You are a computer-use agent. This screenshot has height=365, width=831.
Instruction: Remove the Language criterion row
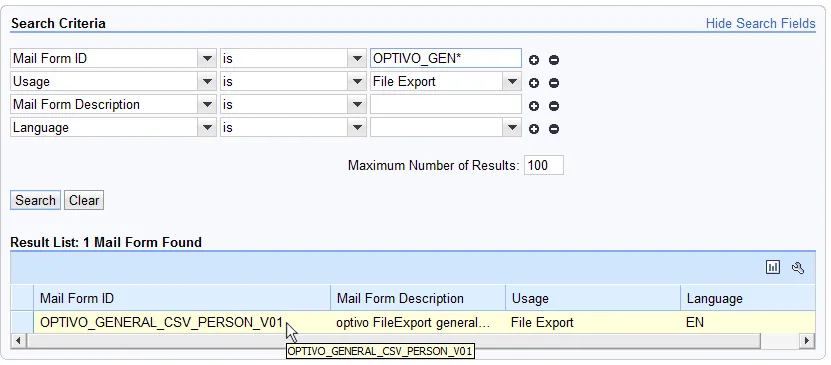click(554, 129)
